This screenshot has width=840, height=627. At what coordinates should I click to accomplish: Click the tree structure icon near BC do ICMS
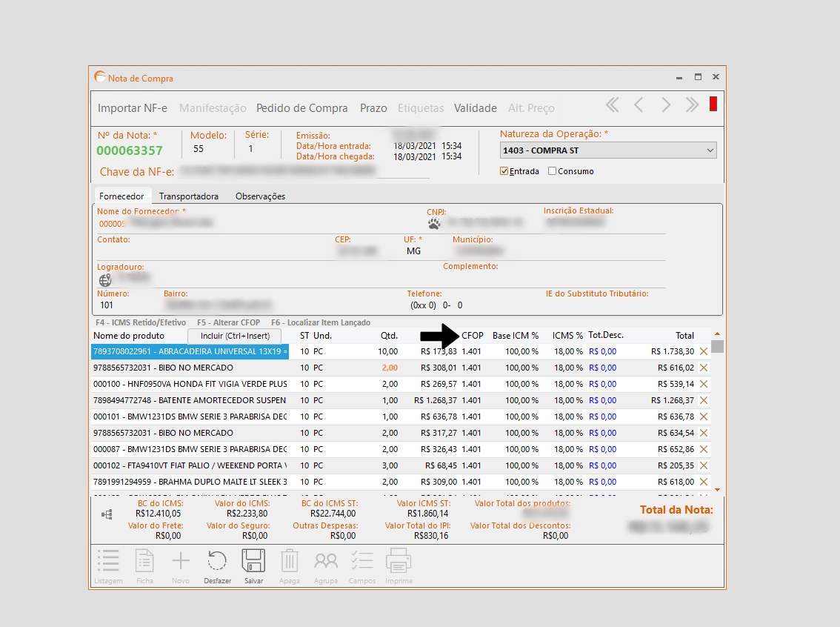[105, 514]
